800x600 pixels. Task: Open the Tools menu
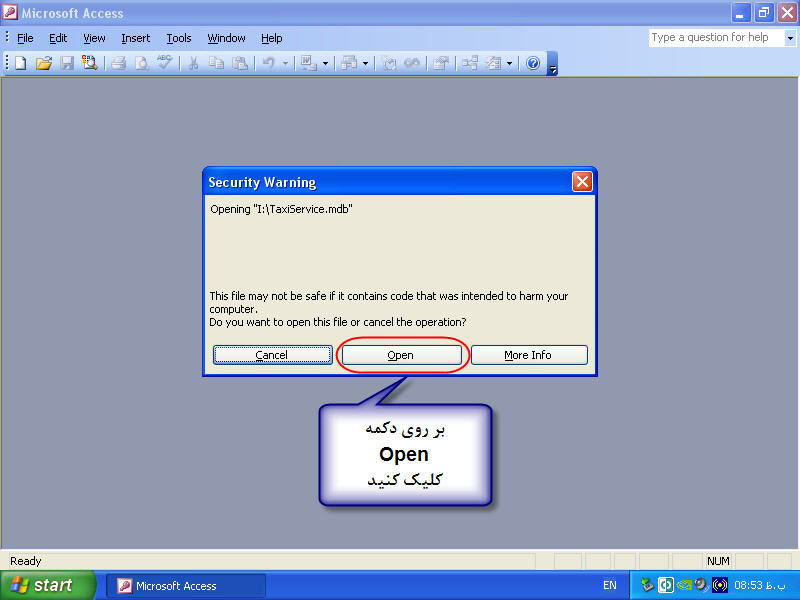pyautogui.click(x=179, y=38)
